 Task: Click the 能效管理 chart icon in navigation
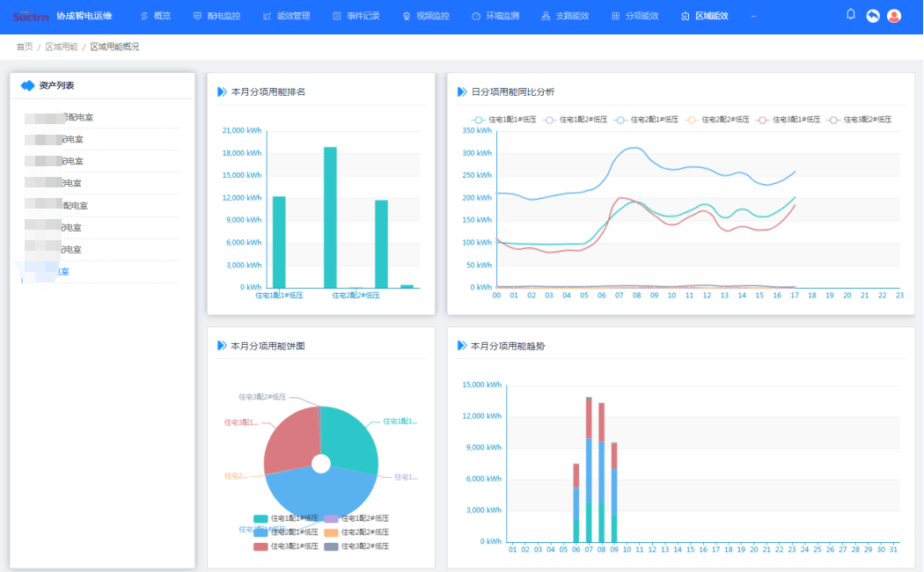(267, 16)
